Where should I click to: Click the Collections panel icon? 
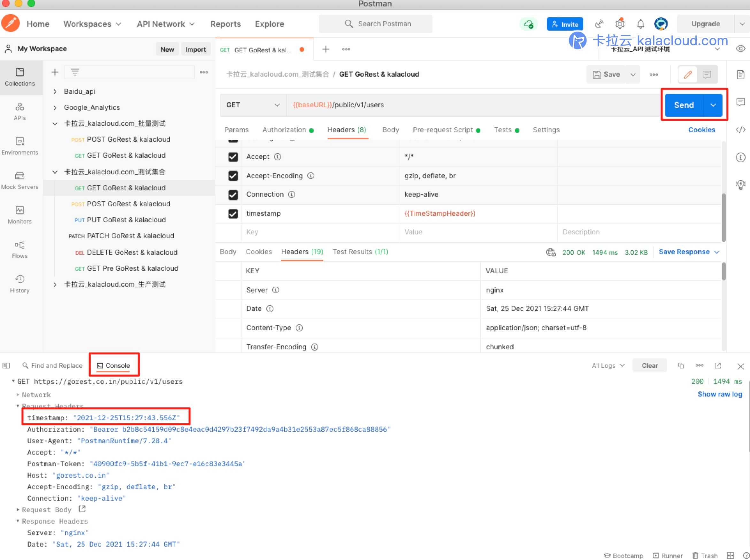click(19, 75)
